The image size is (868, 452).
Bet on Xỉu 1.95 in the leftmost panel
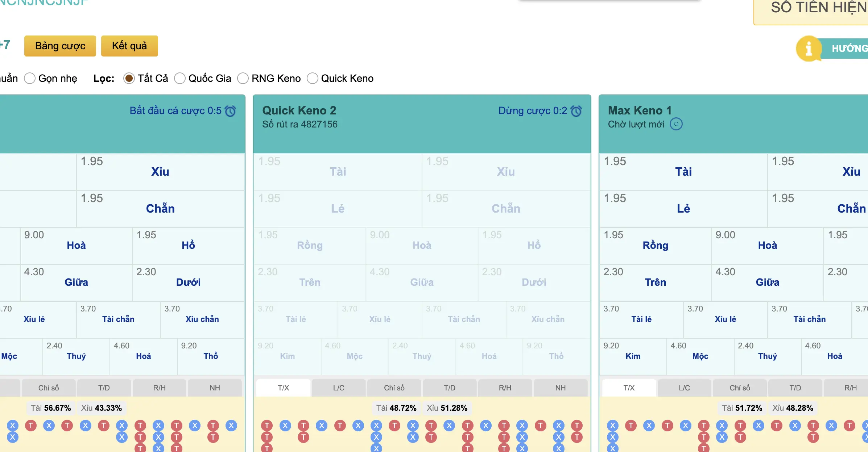(160, 172)
